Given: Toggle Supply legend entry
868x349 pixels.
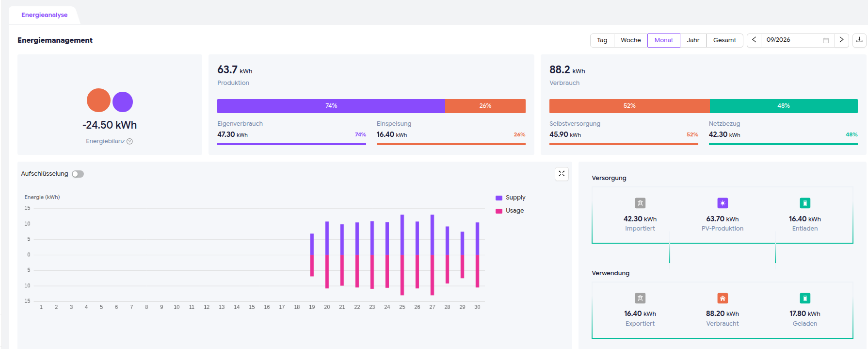Looking at the screenshot, I should [511, 198].
